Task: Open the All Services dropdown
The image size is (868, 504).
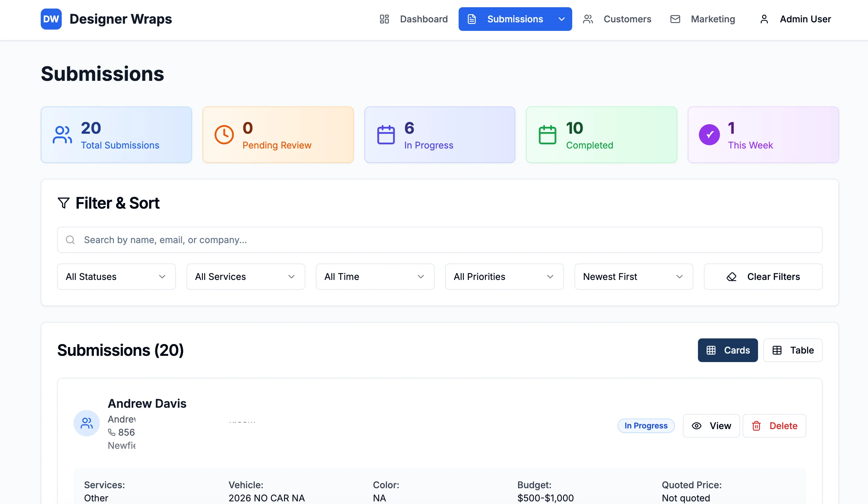Action: (246, 277)
